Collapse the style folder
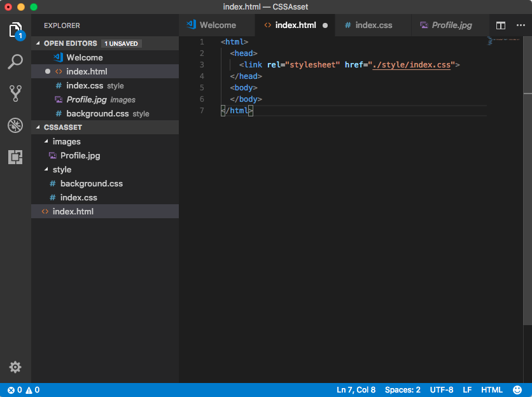532x397 pixels. [46, 169]
